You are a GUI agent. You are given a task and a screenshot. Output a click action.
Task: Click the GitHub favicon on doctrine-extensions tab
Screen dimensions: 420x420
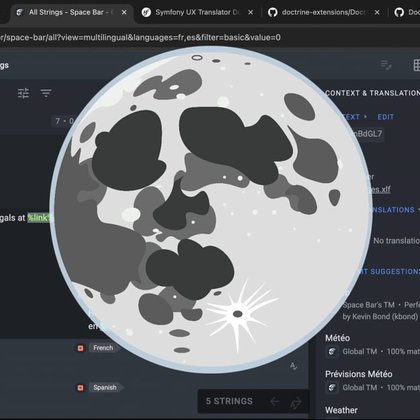pos(273,12)
